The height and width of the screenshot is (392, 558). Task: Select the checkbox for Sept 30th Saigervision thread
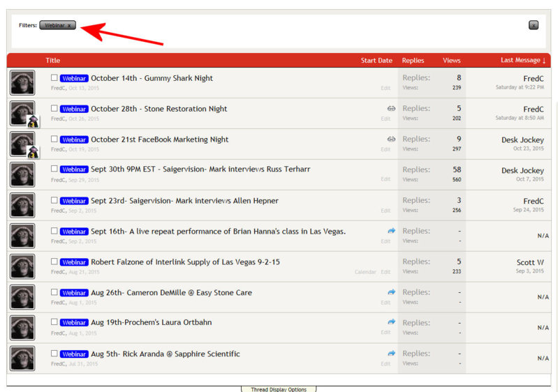(x=54, y=169)
